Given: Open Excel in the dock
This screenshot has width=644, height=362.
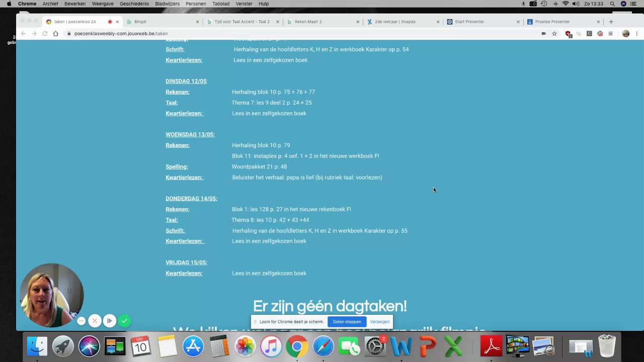Looking at the screenshot, I should [453, 346].
